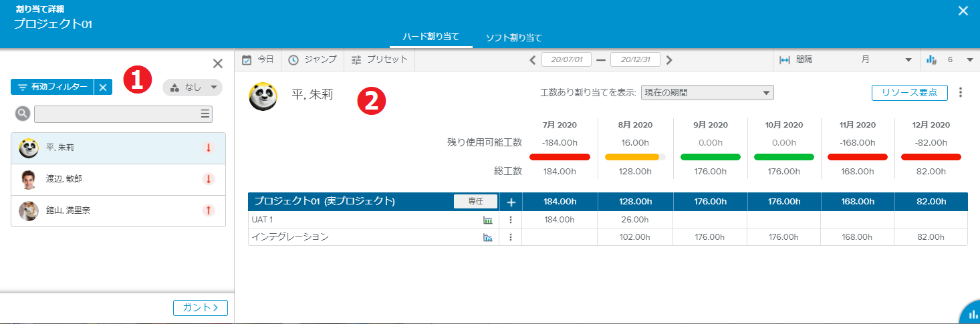Click the chart icon on インテグレーション row

pyautogui.click(x=487, y=237)
